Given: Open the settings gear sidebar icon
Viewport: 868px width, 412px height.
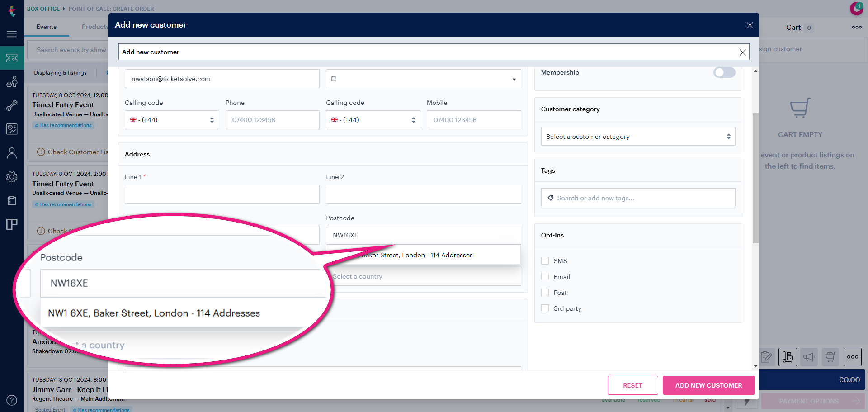Looking at the screenshot, I should tap(12, 177).
